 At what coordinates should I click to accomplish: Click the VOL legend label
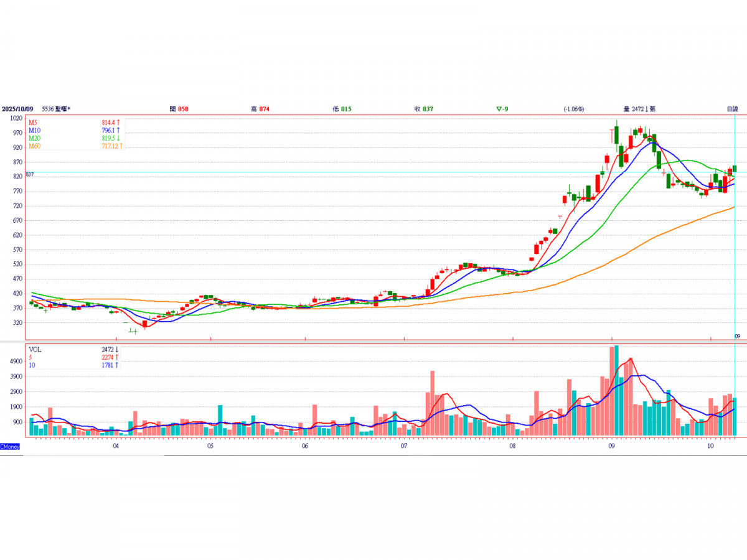tap(34, 350)
